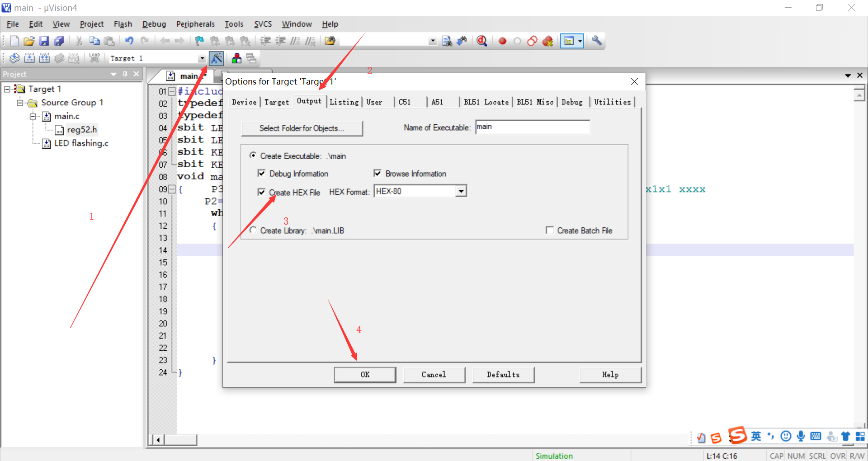Build the target
Screen dimensions: 868x461
coord(29,58)
